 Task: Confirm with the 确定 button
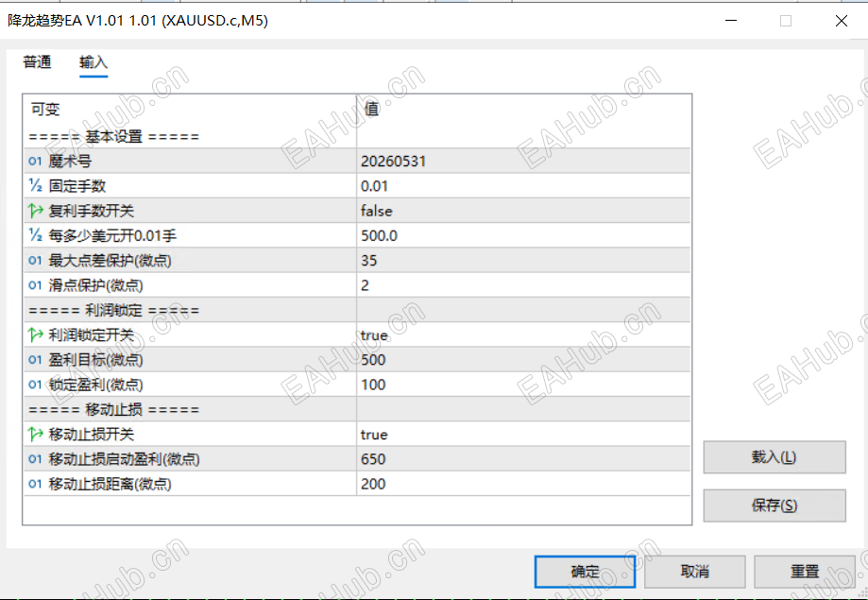coord(586,572)
